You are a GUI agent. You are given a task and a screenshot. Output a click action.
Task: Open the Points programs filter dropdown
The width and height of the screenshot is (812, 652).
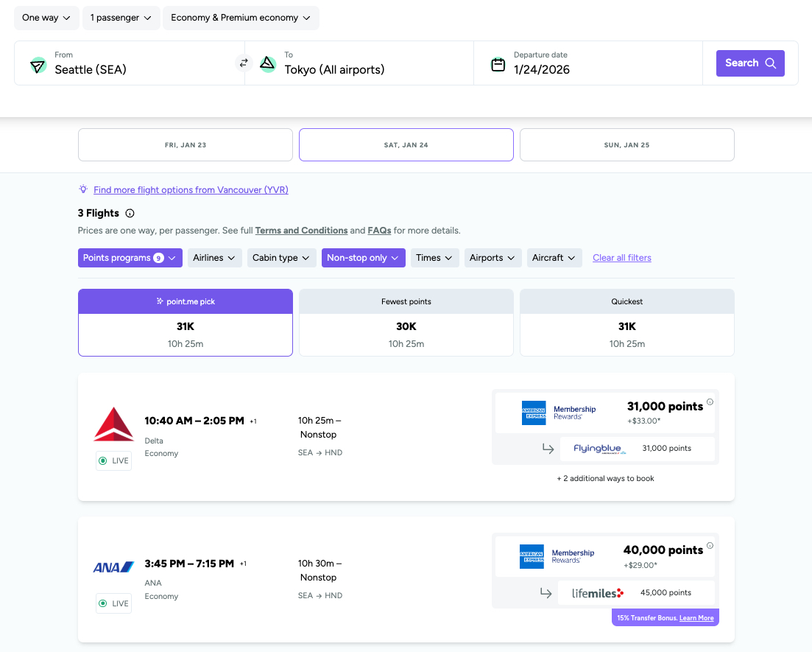point(130,258)
